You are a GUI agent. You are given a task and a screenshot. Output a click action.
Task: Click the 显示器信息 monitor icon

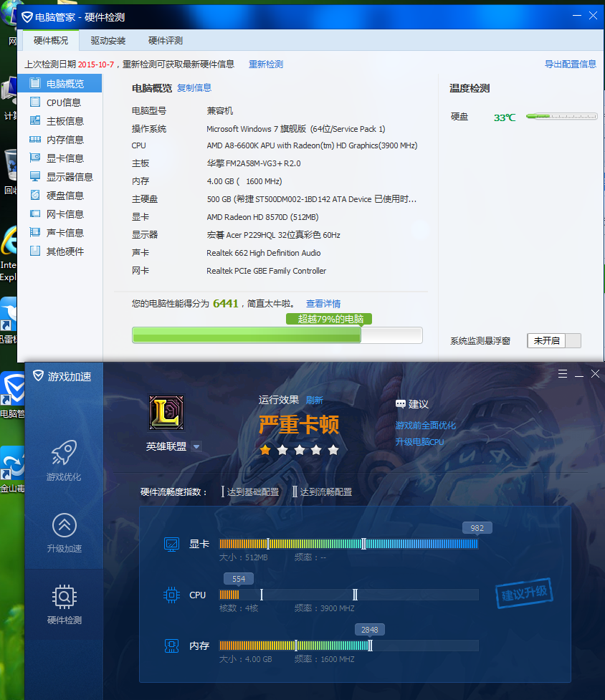pyautogui.click(x=35, y=176)
